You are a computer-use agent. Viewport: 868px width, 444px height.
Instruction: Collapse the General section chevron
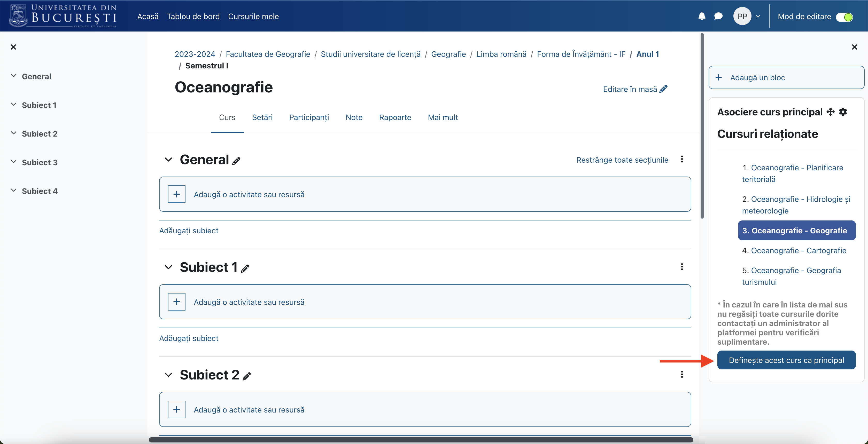point(168,160)
